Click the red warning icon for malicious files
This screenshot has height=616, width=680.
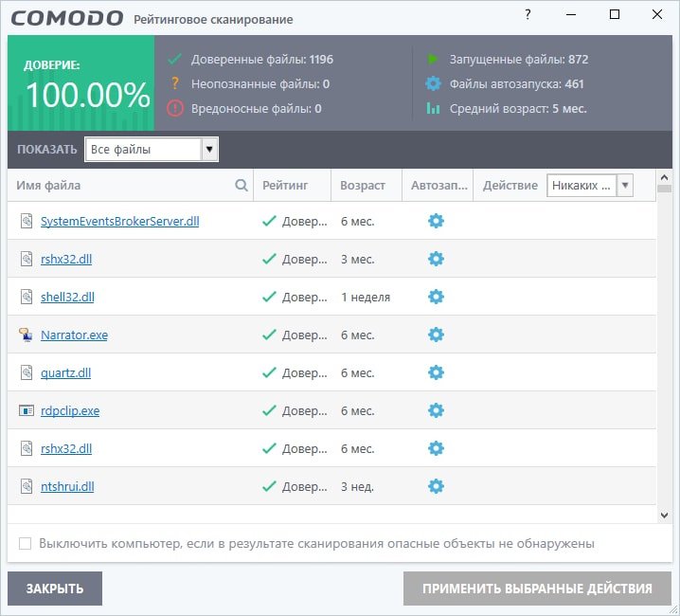(x=175, y=108)
